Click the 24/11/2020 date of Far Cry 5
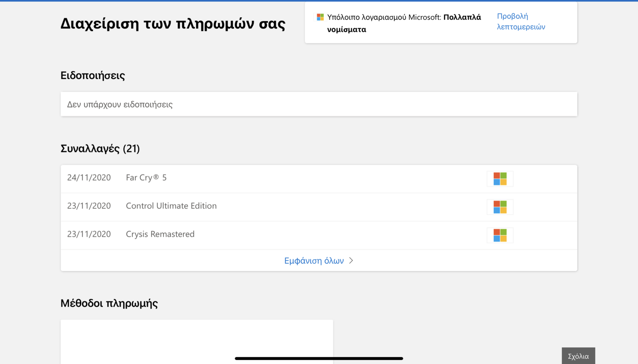 coord(89,177)
